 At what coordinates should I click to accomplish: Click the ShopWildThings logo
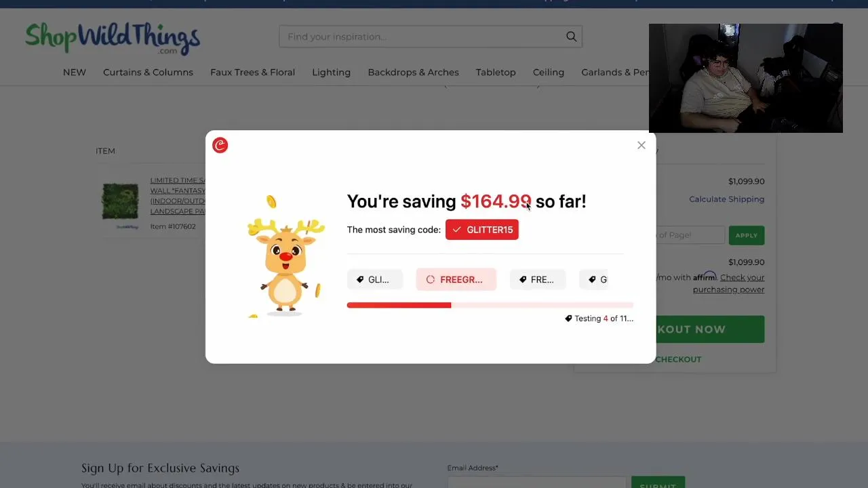[x=113, y=38]
